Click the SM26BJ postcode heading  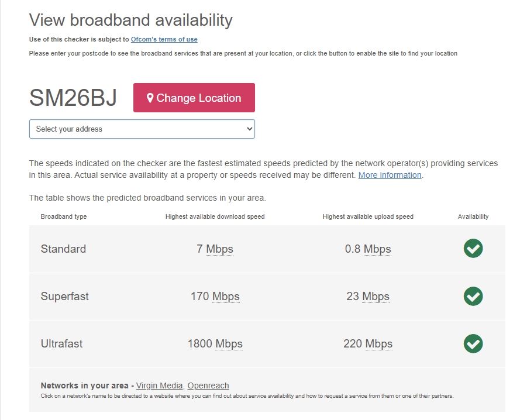73,98
